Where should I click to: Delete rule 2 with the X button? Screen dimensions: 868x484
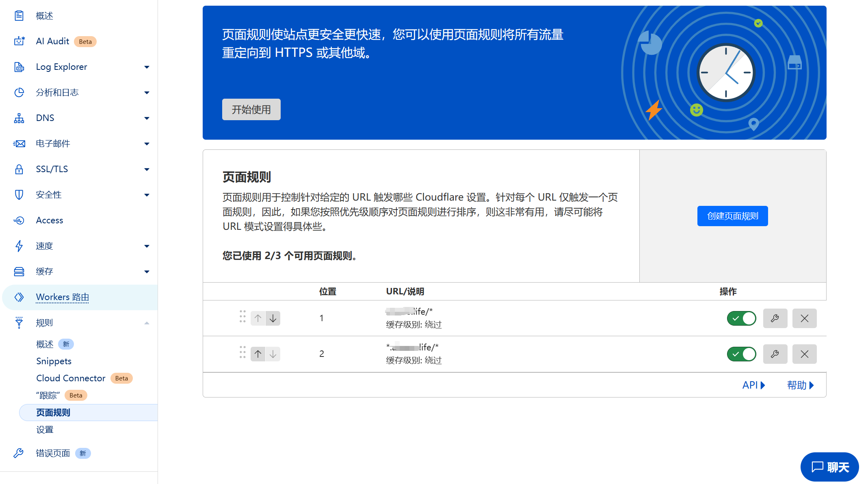point(804,354)
